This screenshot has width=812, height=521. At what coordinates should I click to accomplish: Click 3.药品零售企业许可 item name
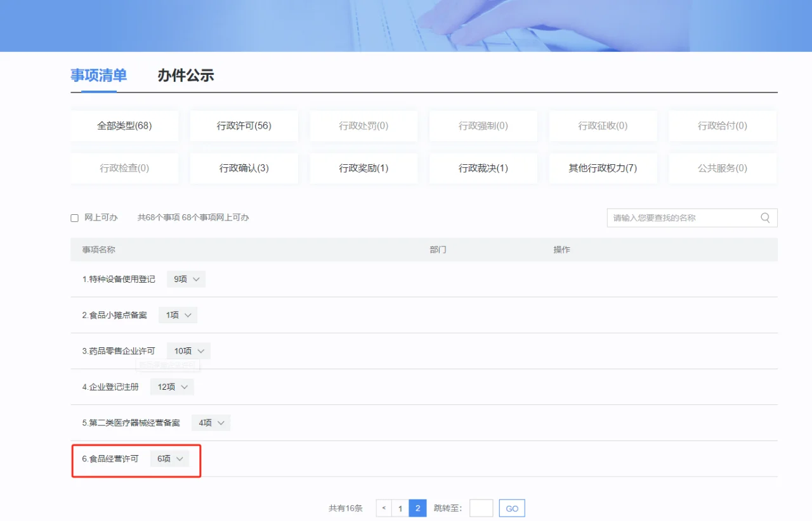point(119,351)
